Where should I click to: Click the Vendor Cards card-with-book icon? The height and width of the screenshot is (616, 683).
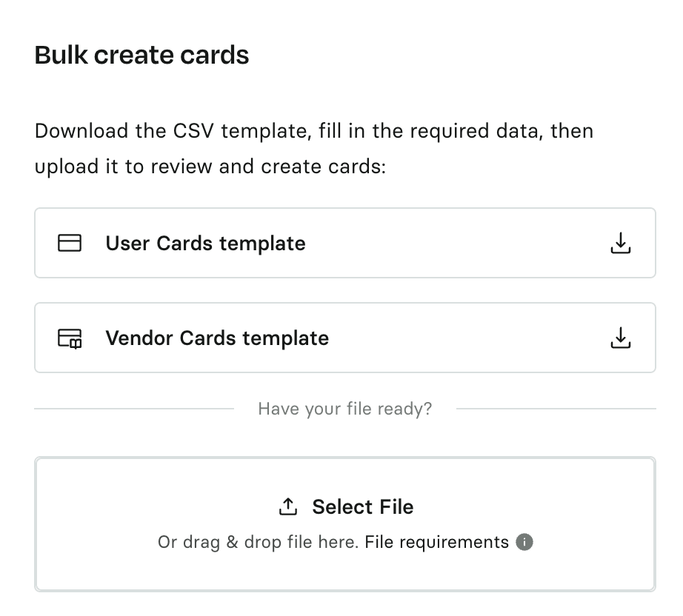pos(70,338)
